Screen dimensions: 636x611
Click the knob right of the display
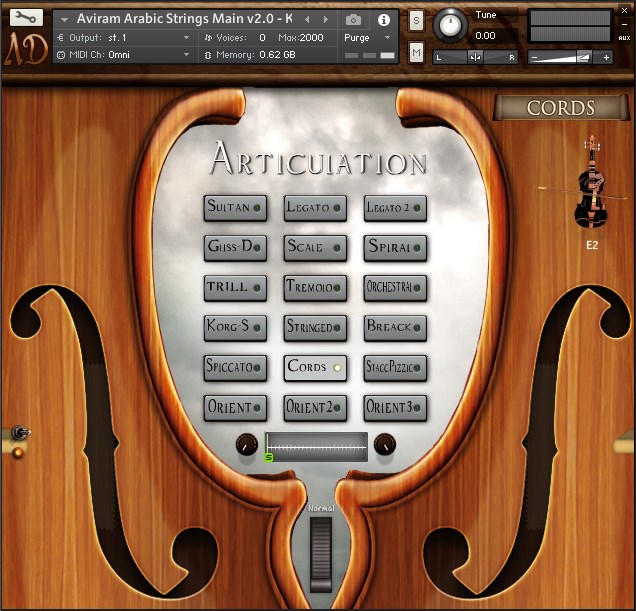click(x=385, y=445)
